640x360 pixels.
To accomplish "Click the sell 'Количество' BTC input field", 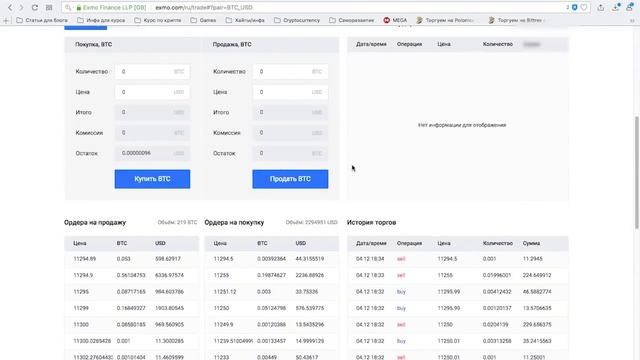I will [x=290, y=71].
